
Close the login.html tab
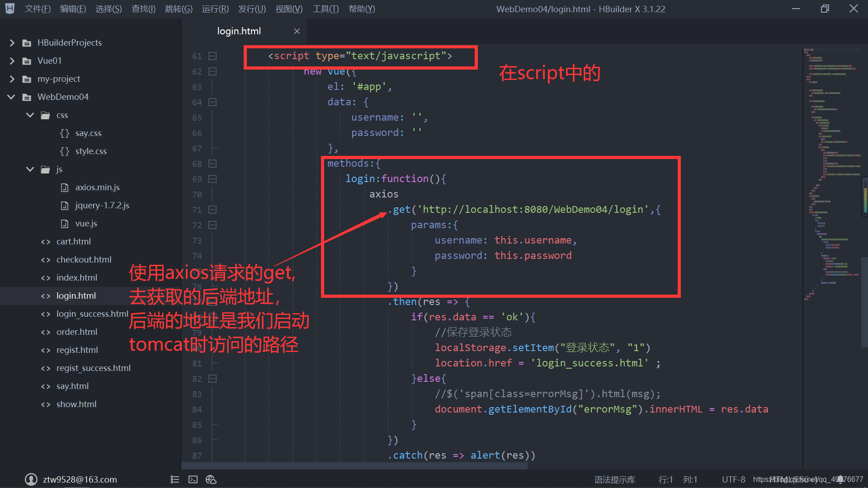297,31
